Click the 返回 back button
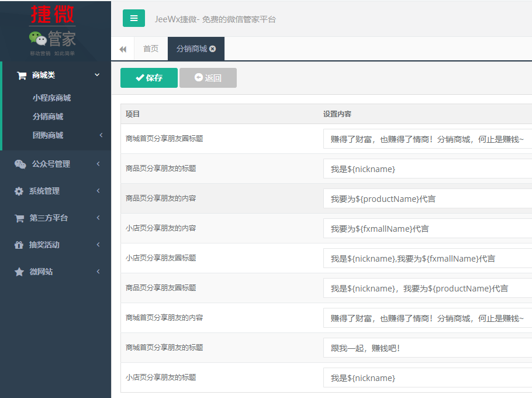532x398 pixels. click(208, 78)
